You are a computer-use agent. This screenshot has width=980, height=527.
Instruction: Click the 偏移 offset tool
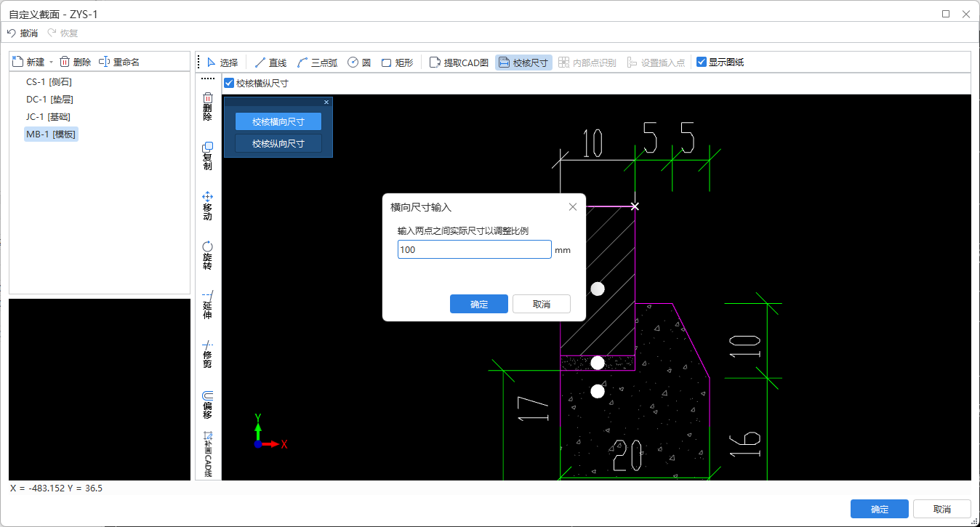(x=207, y=404)
